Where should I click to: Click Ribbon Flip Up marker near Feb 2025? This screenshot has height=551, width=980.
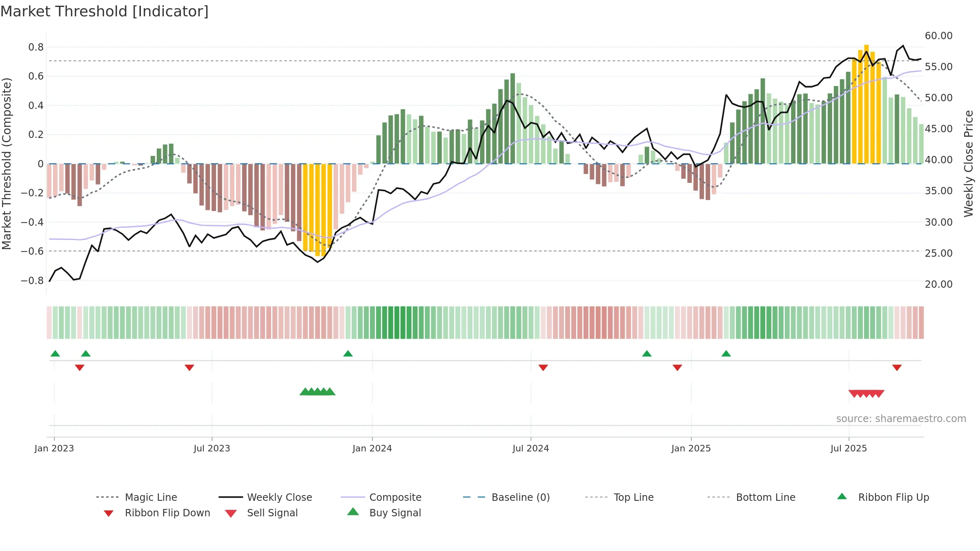[726, 353]
